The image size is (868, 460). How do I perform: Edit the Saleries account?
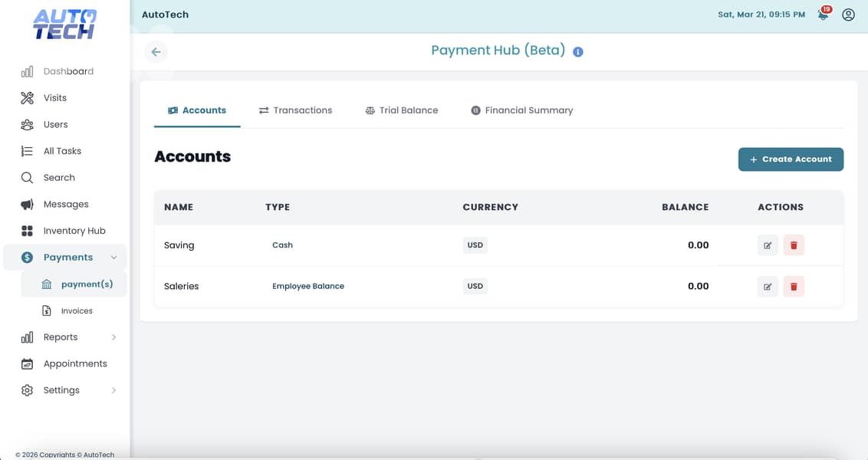point(768,286)
